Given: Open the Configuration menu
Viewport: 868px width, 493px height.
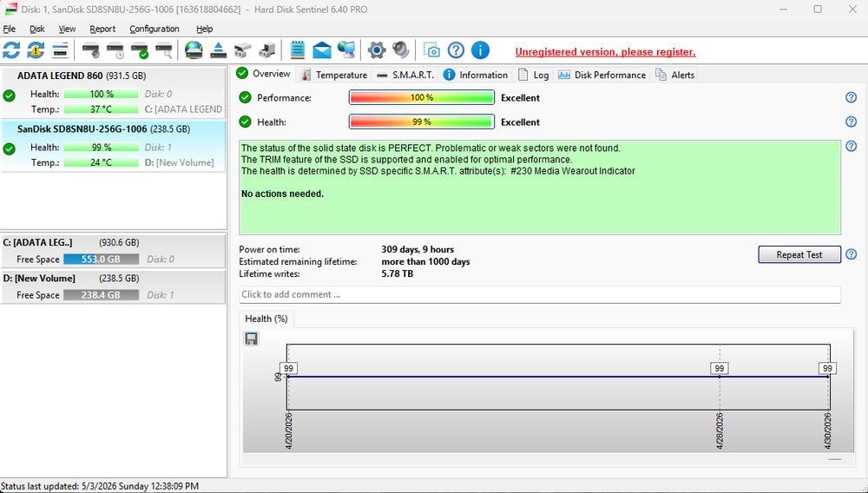Looking at the screenshot, I should [155, 29].
